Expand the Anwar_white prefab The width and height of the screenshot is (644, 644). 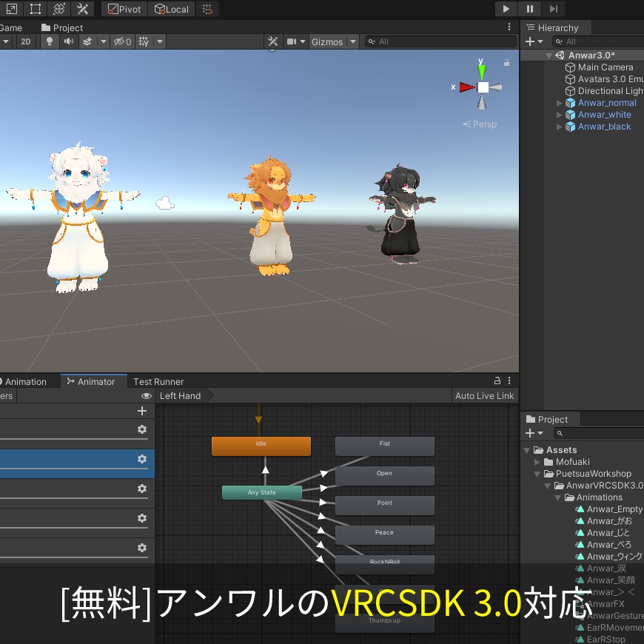[x=559, y=115]
